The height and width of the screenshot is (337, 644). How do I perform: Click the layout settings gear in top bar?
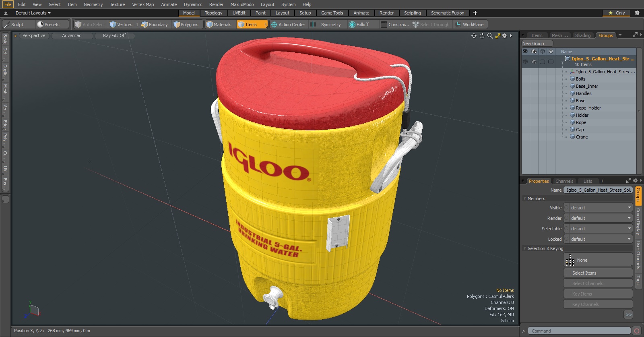click(x=637, y=13)
